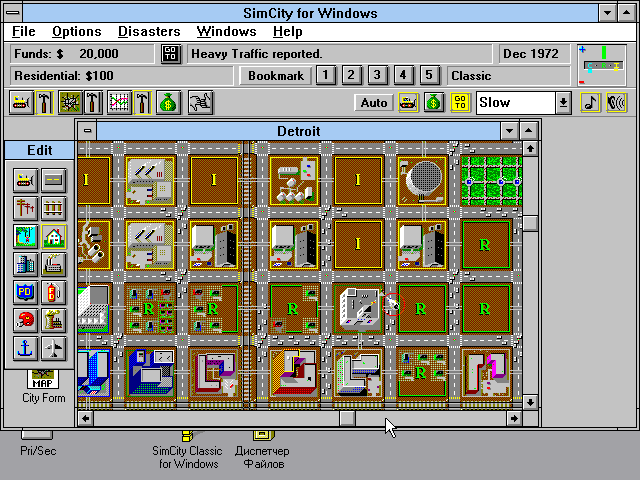
Task: Jump to bookmark 5
Action: [x=429, y=76]
